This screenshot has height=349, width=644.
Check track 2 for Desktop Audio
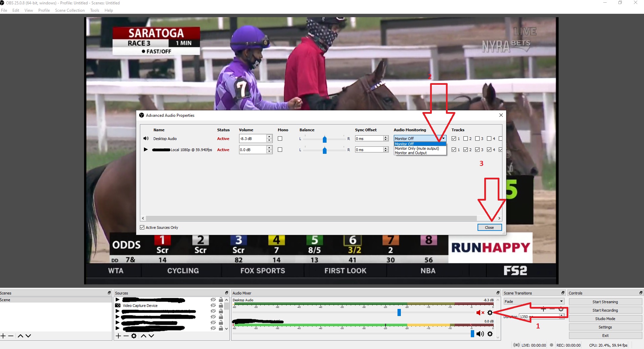pyautogui.click(x=465, y=139)
